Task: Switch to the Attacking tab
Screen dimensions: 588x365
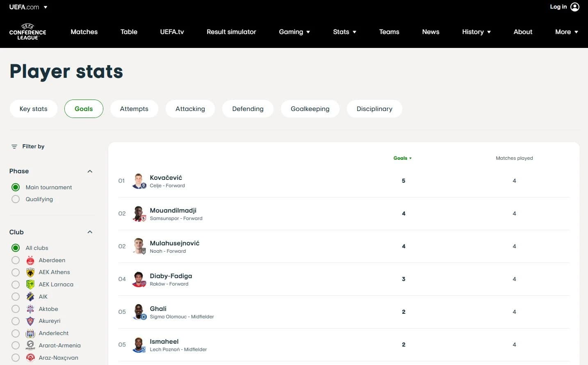Action: click(190, 109)
